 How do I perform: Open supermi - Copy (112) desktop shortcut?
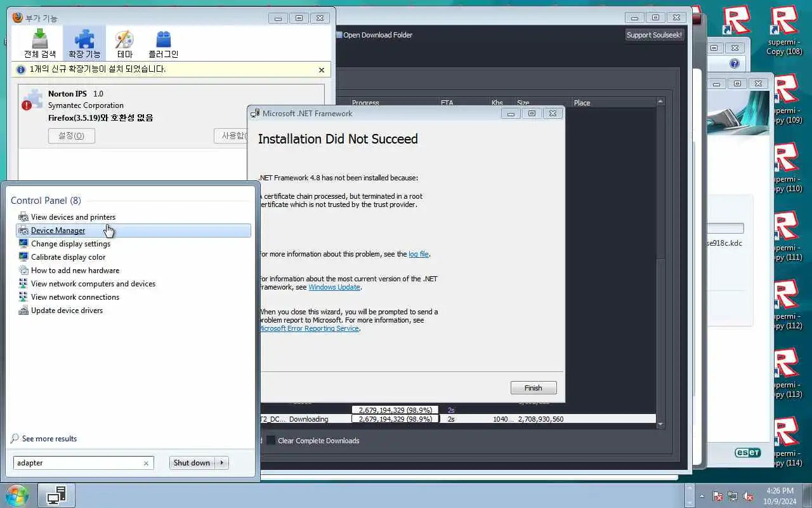(x=787, y=305)
